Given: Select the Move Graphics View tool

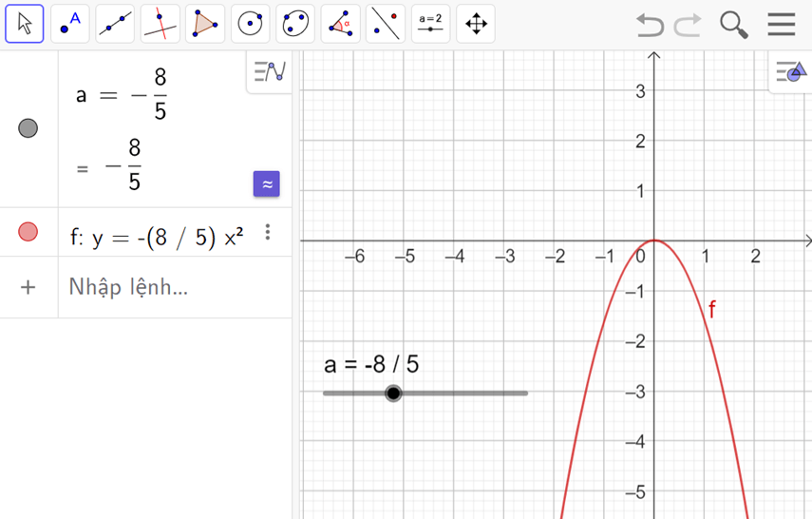Looking at the screenshot, I should pos(476,24).
